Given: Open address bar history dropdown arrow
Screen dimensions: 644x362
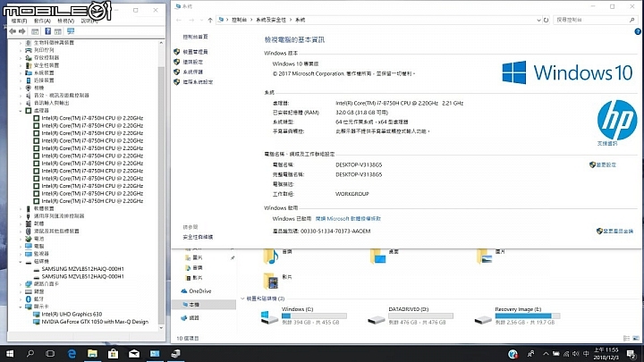Looking at the screenshot, I should [x=538, y=20].
